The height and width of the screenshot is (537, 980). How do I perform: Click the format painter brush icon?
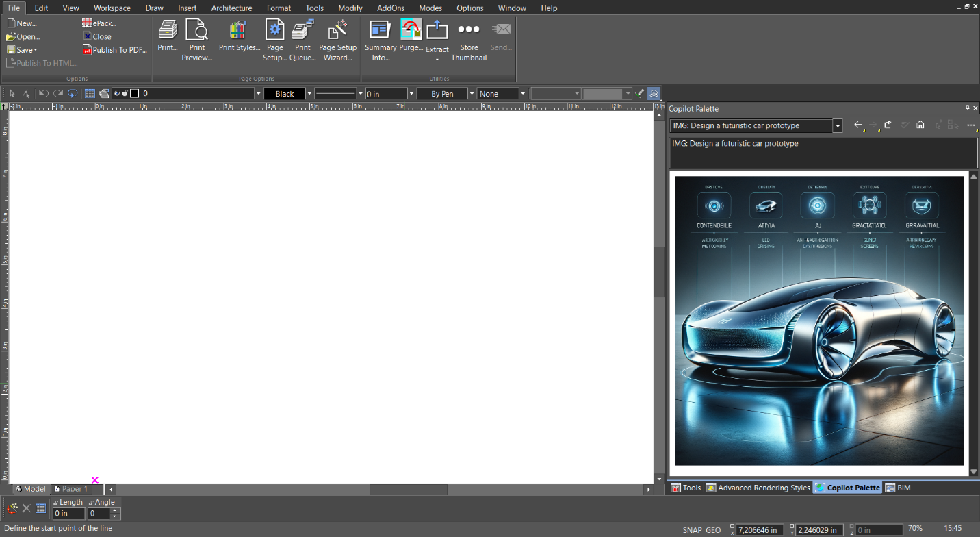coord(640,93)
